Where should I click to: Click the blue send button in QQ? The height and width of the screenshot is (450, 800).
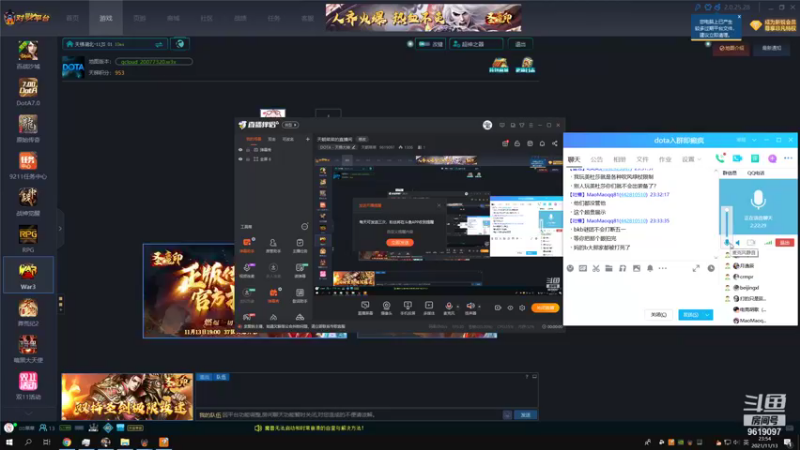tap(691, 315)
